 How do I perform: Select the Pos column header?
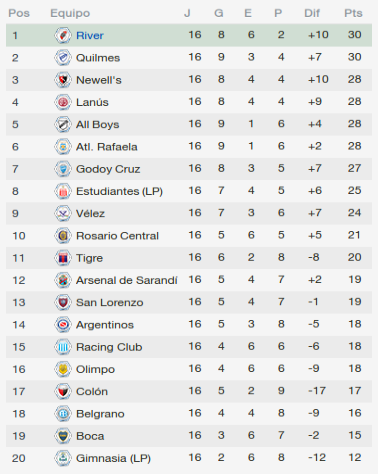[x=19, y=13]
